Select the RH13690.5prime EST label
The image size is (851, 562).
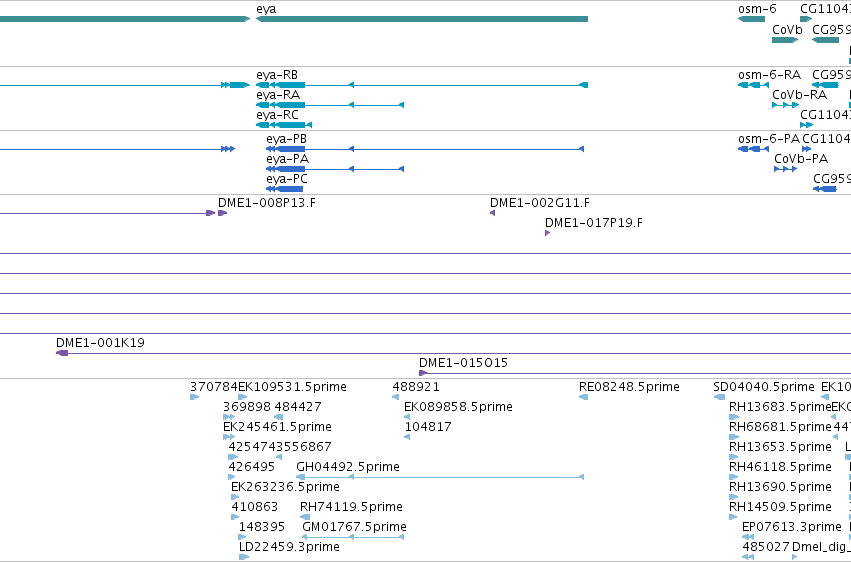(780, 487)
